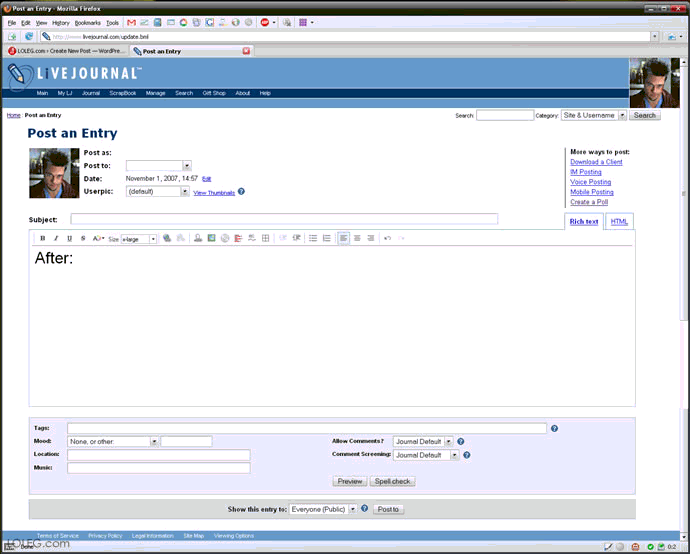Click the Home breadcrumb link
The width and height of the screenshot is (690, 554).
14,115
